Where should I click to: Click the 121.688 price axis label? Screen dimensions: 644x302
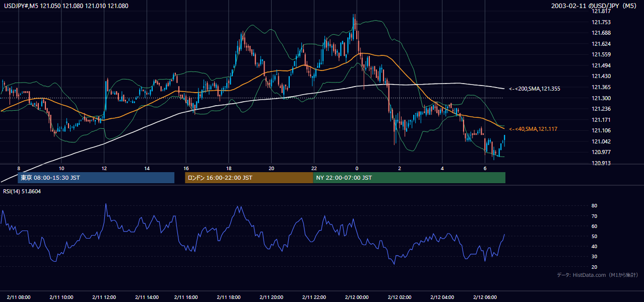pos(602,33)
